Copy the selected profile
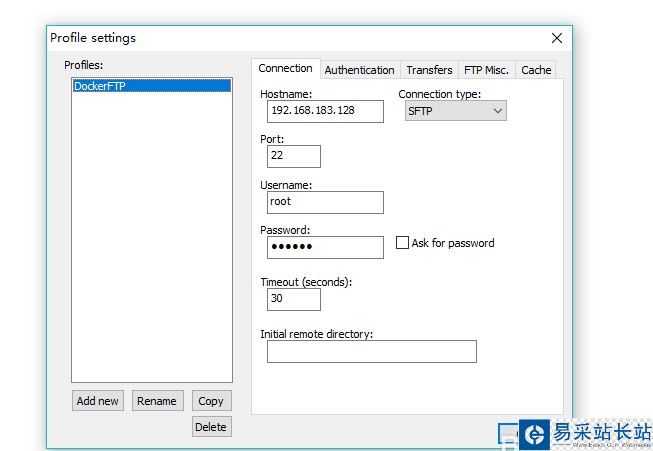653x451 pixels. (x=211, y=401)
